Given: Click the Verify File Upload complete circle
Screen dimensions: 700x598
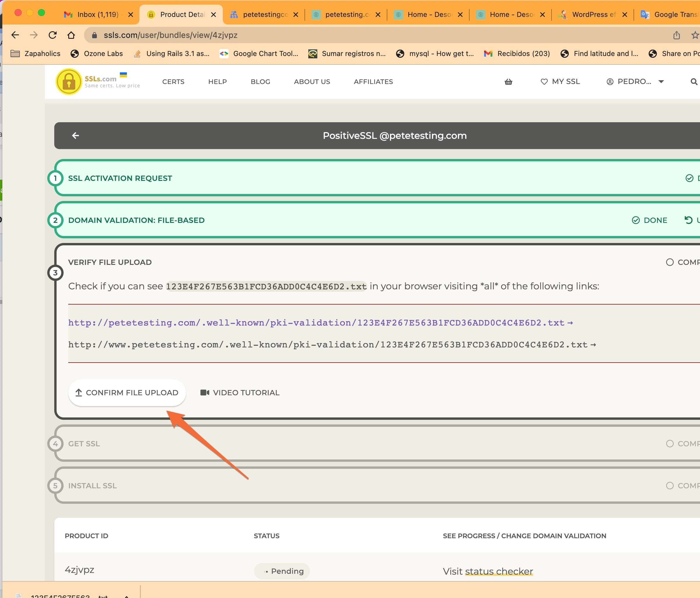Looking at the screenshot, I should [x=670, y=262].
